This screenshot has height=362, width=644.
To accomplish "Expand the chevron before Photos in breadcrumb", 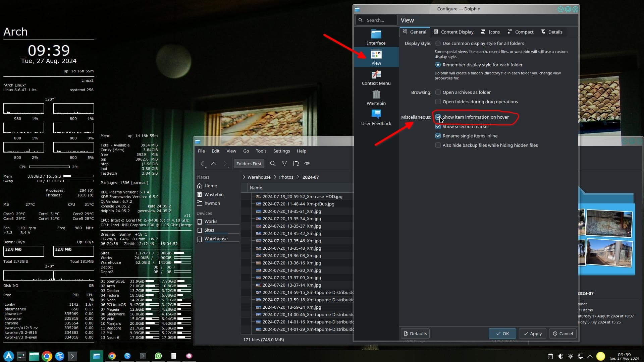I will (x=275, y=177).
